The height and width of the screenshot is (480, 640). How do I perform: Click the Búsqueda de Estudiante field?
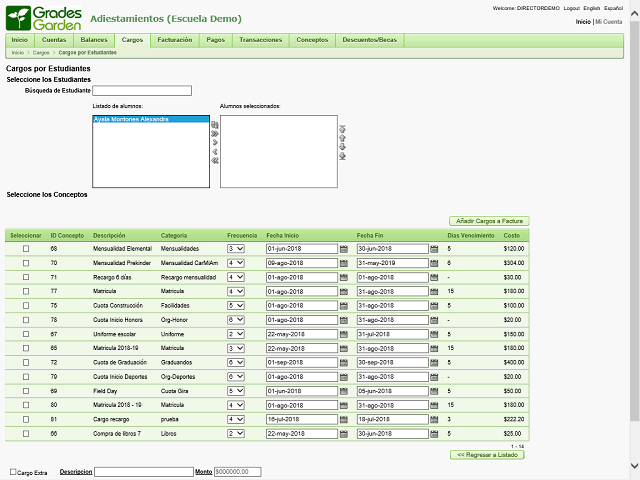[142, 91]
